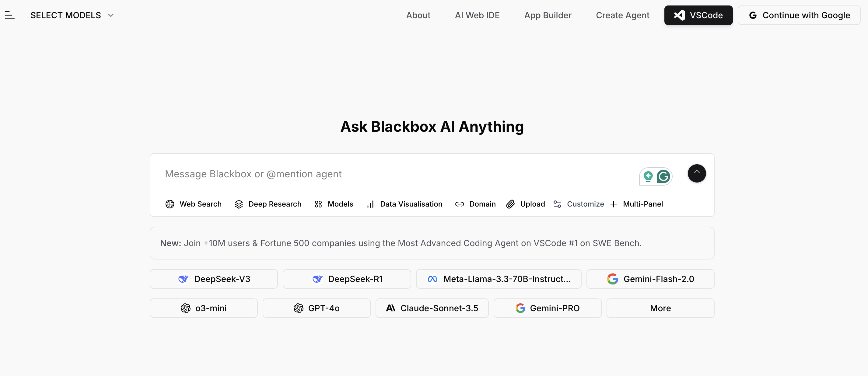This screenshot has width=868, height=376.
Task: Open Customize settings
Action: pyautogui.click(x=579, y=204)
